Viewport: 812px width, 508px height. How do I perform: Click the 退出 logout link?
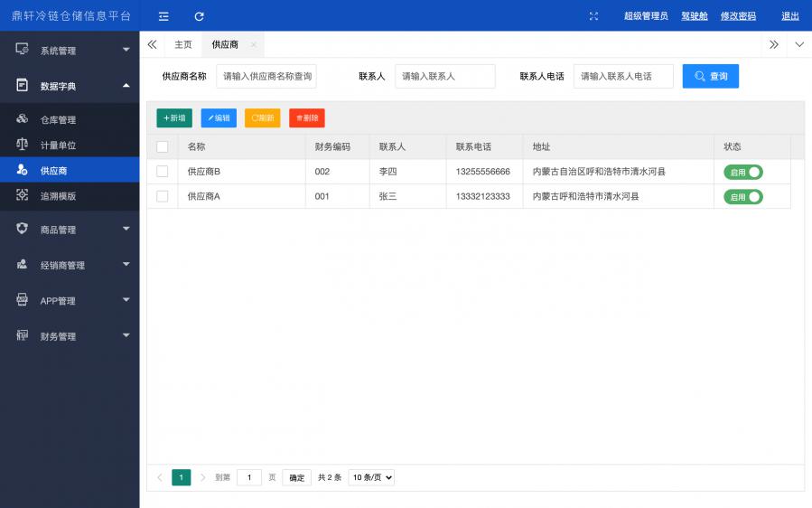click(789, 16)
